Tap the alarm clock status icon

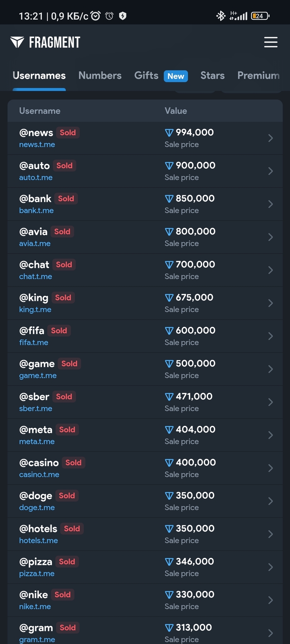(96, 16)
